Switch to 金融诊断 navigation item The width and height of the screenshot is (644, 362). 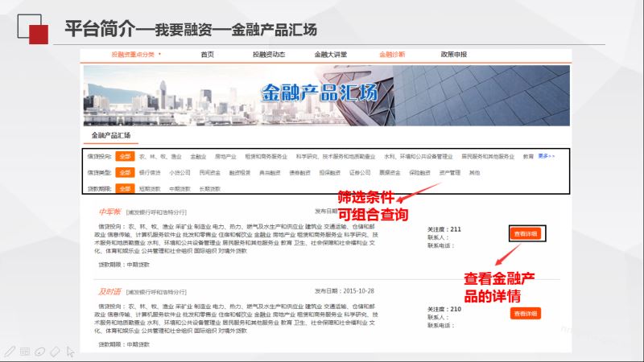pyautogui.click(x=392, y=55)
